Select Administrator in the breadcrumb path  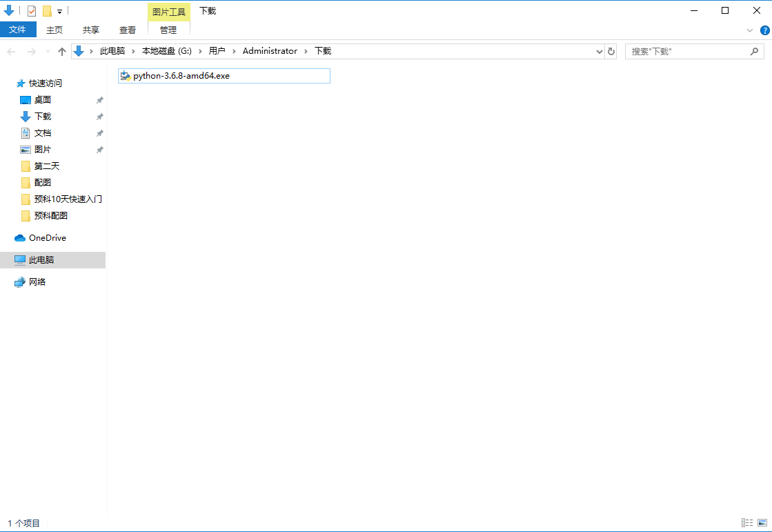[270, 51]
